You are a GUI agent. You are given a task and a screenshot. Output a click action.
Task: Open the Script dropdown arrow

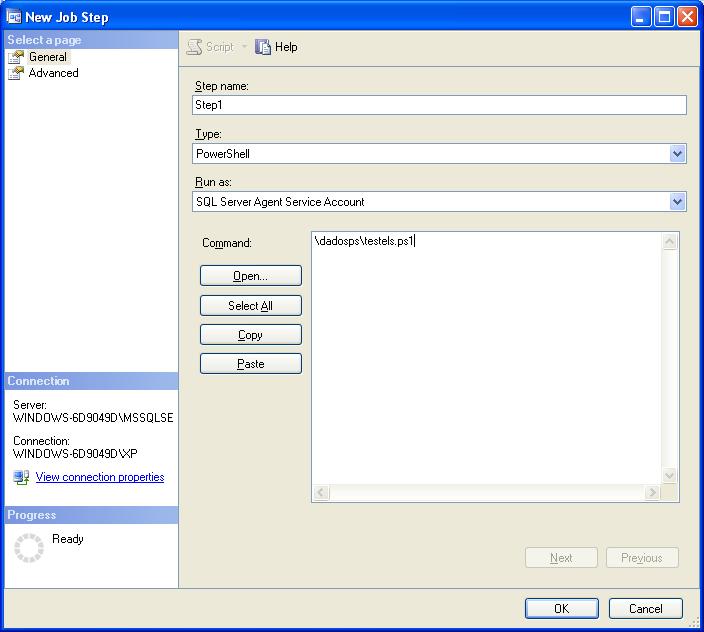[244, 47]
